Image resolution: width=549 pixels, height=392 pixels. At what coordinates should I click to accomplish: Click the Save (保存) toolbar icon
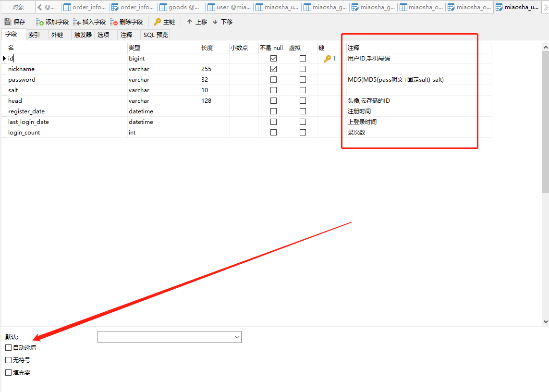pyautogui.click(x=8, y=22)
